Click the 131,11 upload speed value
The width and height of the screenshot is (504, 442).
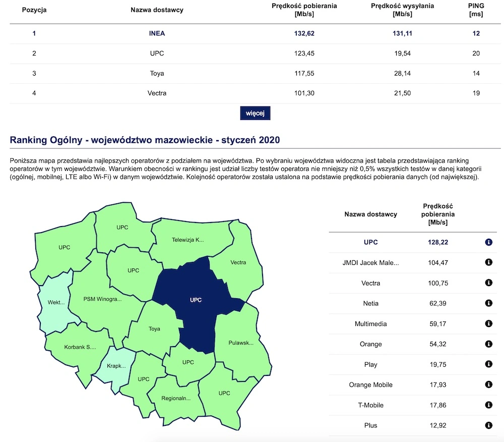[402, 33]
